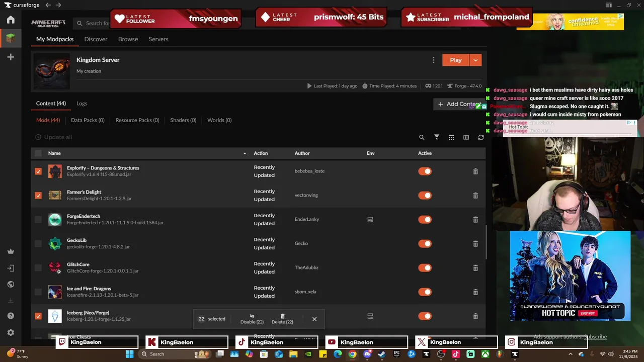Image resolution: width=644 pixels, height=362 pixels.
Task: Check the GlitchCore checkbox
Action: coord(38,268)
